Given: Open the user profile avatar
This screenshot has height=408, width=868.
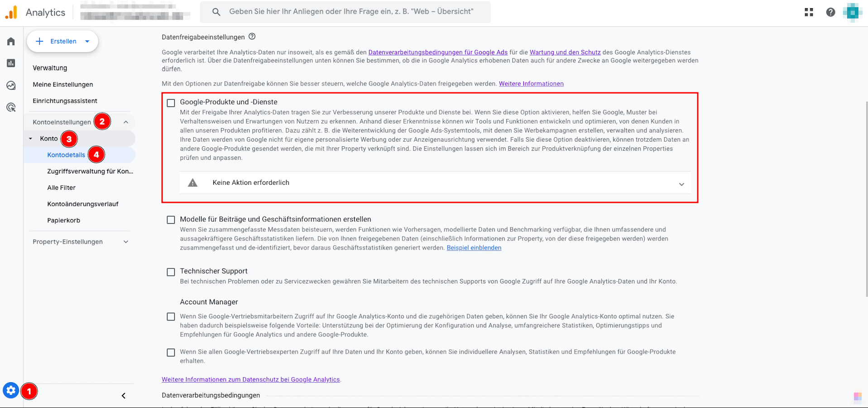Looking at the screenshot, I should [852, 12].
